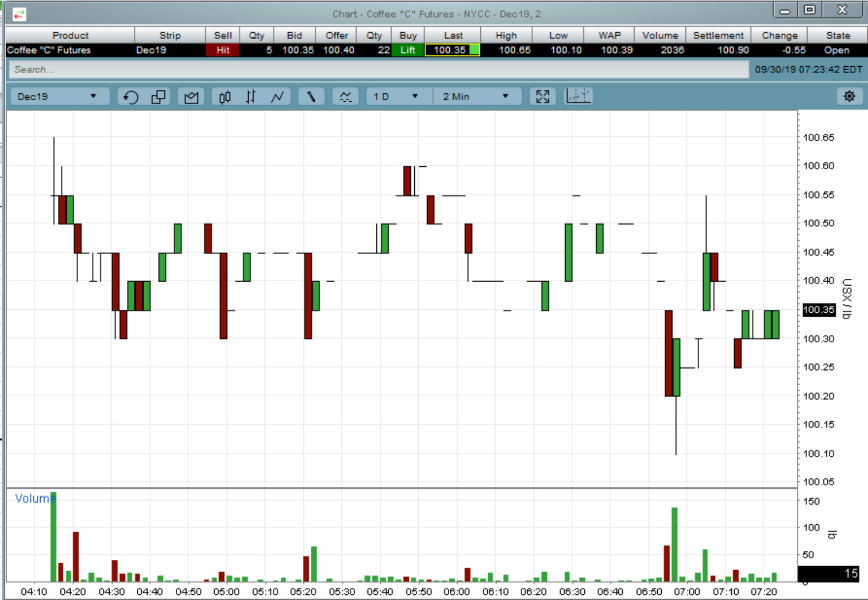Click the red Hit sell button
868x600 pixels.
click(223, 50)
